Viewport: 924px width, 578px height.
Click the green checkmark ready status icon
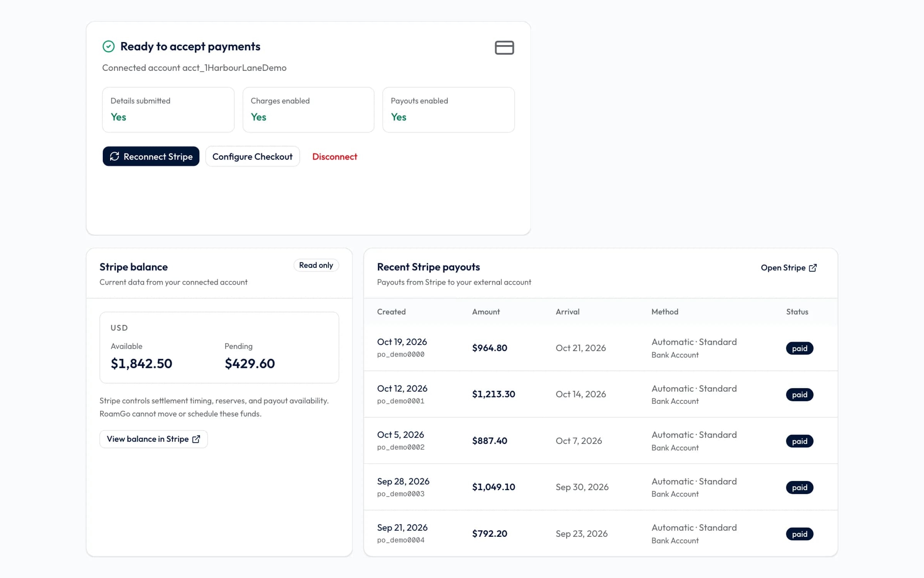pos(109,47)
